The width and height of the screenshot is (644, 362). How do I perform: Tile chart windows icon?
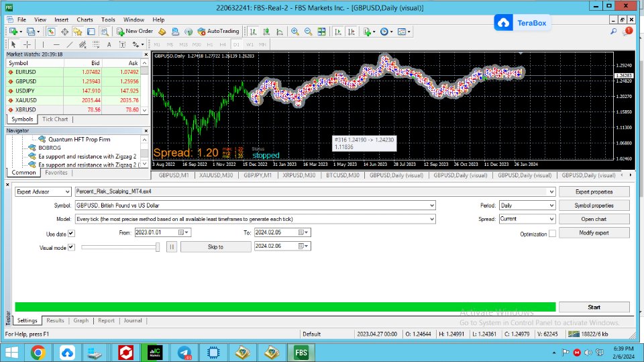pyautogui.click(x=321, y=32)
